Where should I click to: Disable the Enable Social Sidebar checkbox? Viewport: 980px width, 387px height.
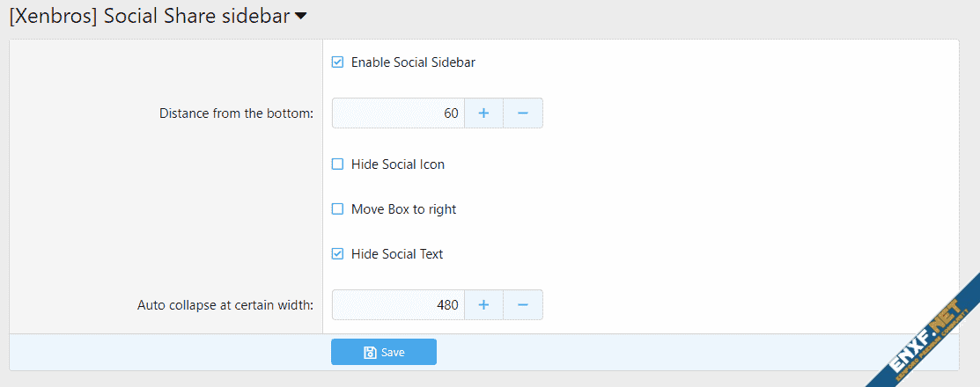337,62
